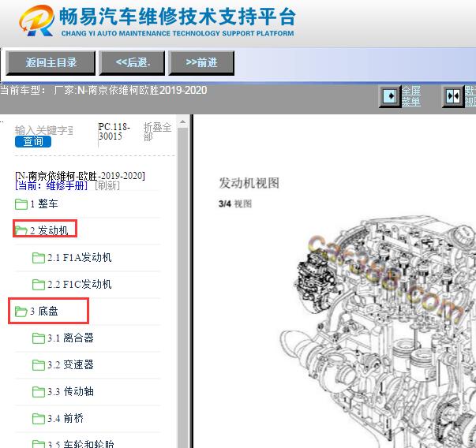Select the PC.118-30015 code text
This screenshot has height=448, width=476.
(x=114, y=132)
